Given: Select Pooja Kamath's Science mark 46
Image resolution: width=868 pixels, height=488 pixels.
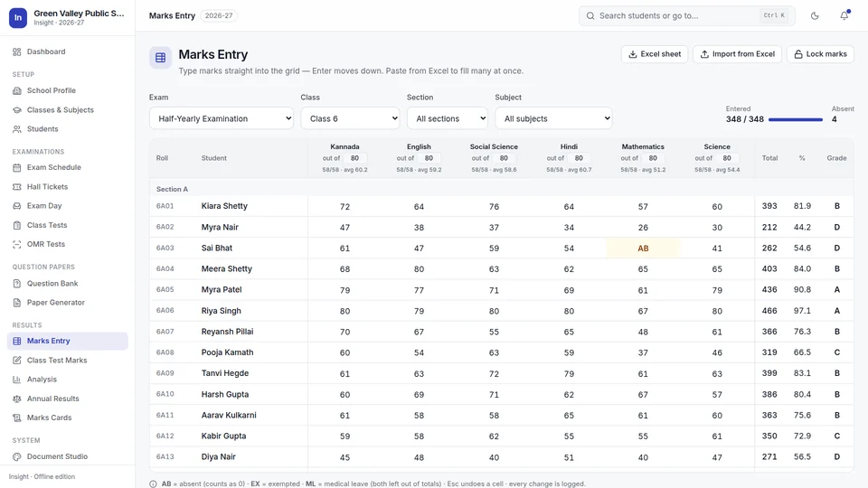Looking at the screenshot, I should pos(717,352).
